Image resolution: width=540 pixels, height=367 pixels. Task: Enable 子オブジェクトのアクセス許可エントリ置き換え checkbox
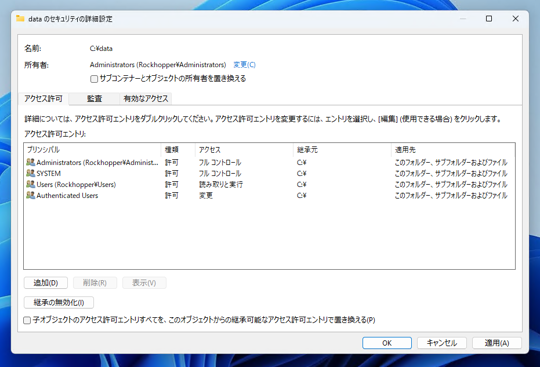[x=27, y=320]
